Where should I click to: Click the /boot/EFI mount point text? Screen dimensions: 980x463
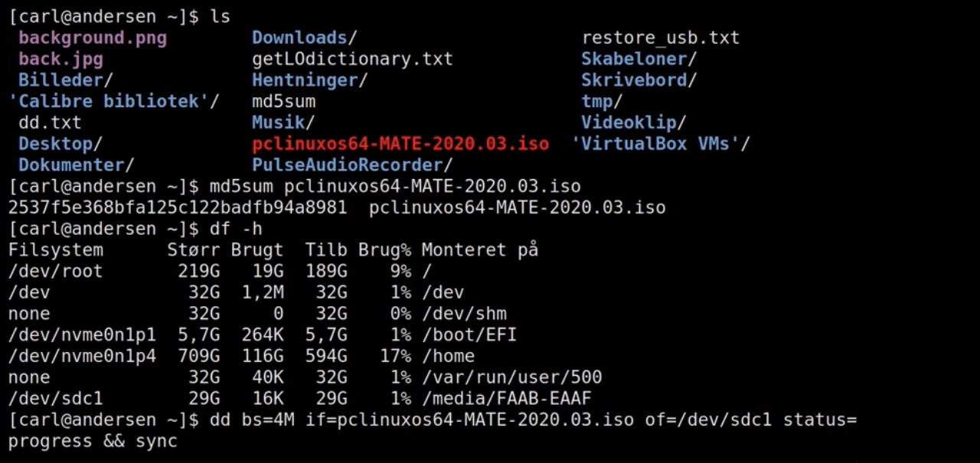(x=469, y=334)
